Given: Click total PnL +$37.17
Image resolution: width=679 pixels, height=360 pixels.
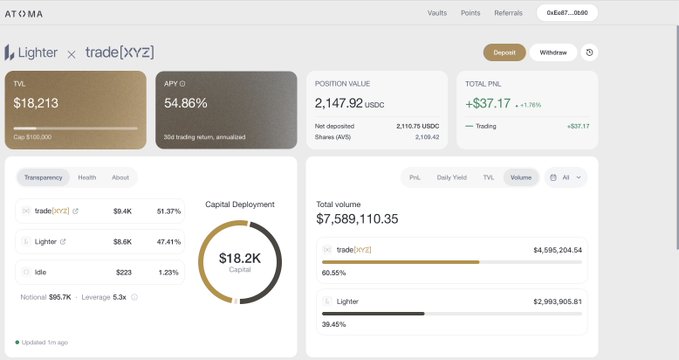Looking at the screenshot, I should click(488, 103).
